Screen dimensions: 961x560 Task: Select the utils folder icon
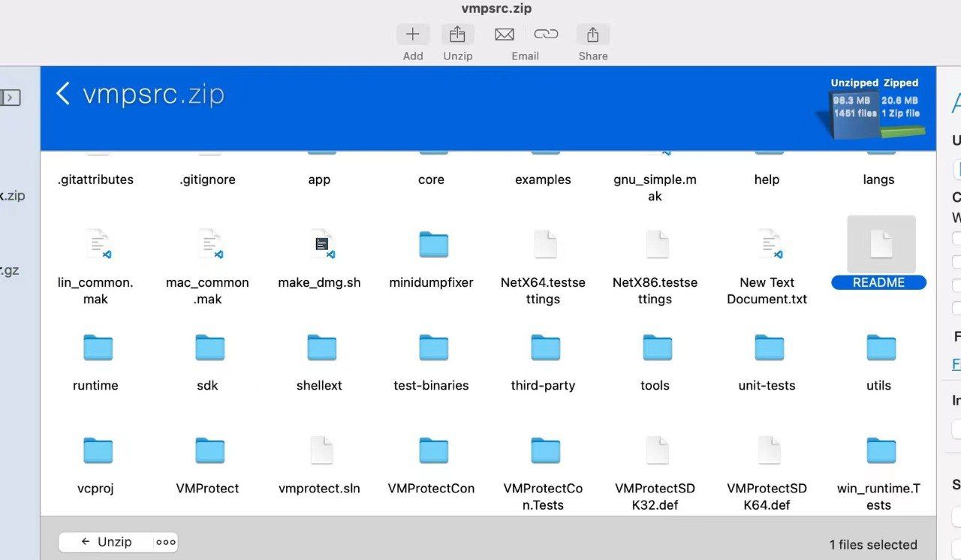click(881, 348)
